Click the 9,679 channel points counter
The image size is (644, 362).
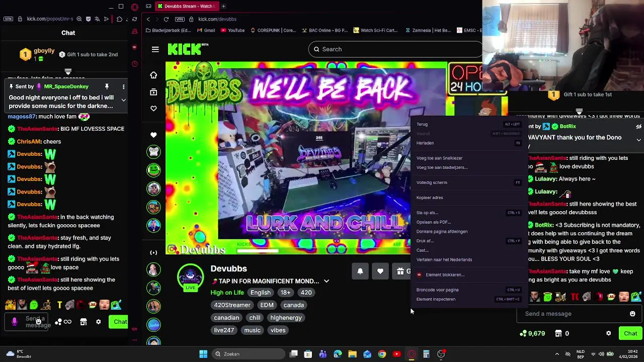click(x=532, y=333)
